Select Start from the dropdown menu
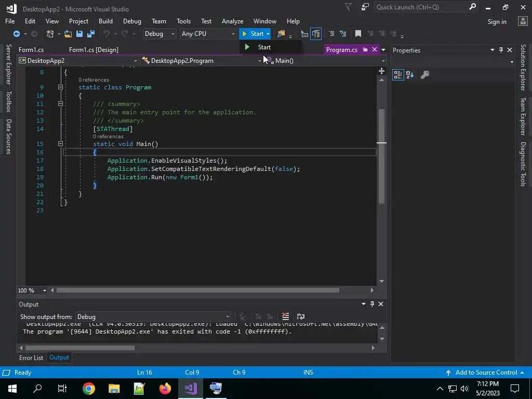 pos(270,47)
